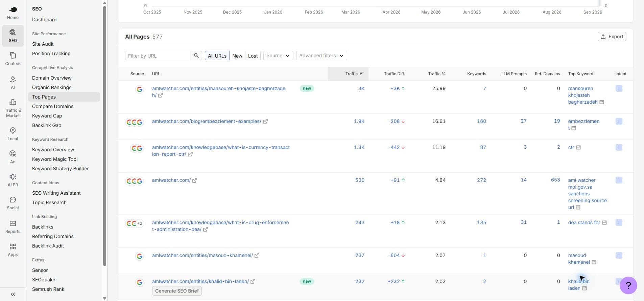This screenshot has height=301, width=644.
Task: Open aml watcher moi.gov.sa top keyword
Action: (x=587, y=194)
